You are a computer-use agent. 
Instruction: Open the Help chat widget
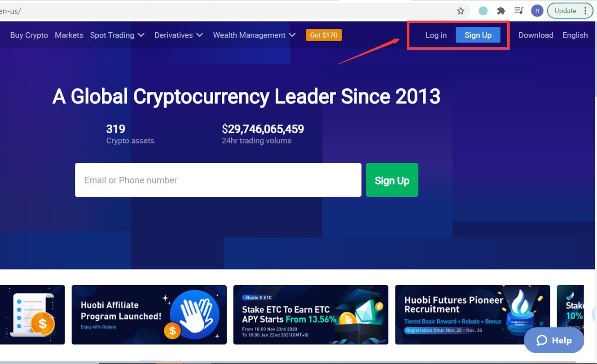coord(554,340)
